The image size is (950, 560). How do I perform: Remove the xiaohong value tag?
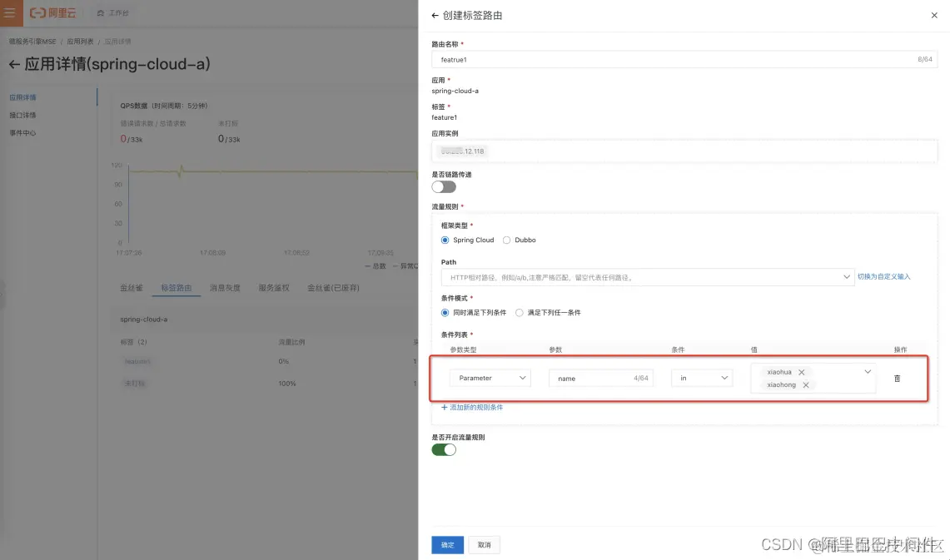pyautogui.click(x=806, y=385)
